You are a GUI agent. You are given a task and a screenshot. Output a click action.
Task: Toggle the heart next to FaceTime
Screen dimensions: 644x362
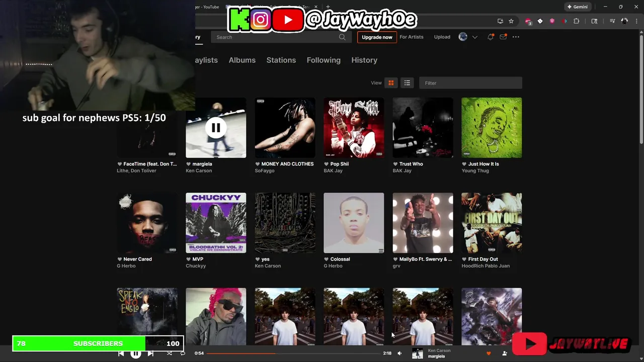click(120, 164)
